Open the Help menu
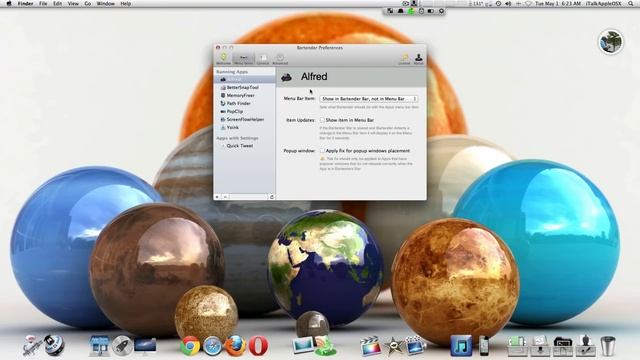 point(126,3)
